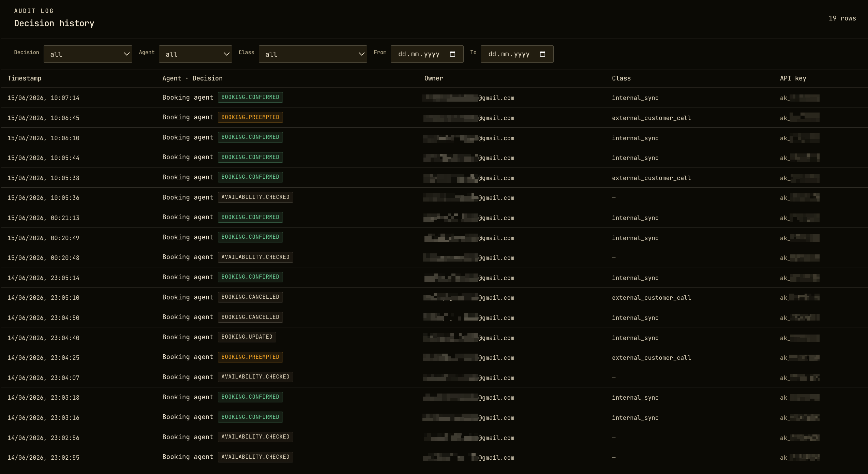The width and height of the screenshot is (868, 474).
Task: Click Booking agent label in 10:05:36 row
Action: click(188, 197)
